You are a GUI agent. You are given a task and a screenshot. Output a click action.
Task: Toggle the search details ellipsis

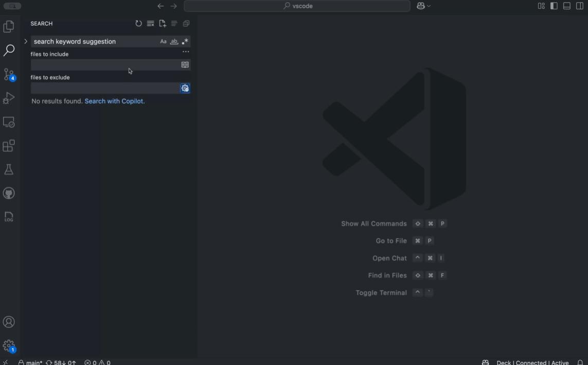point(186,51)
